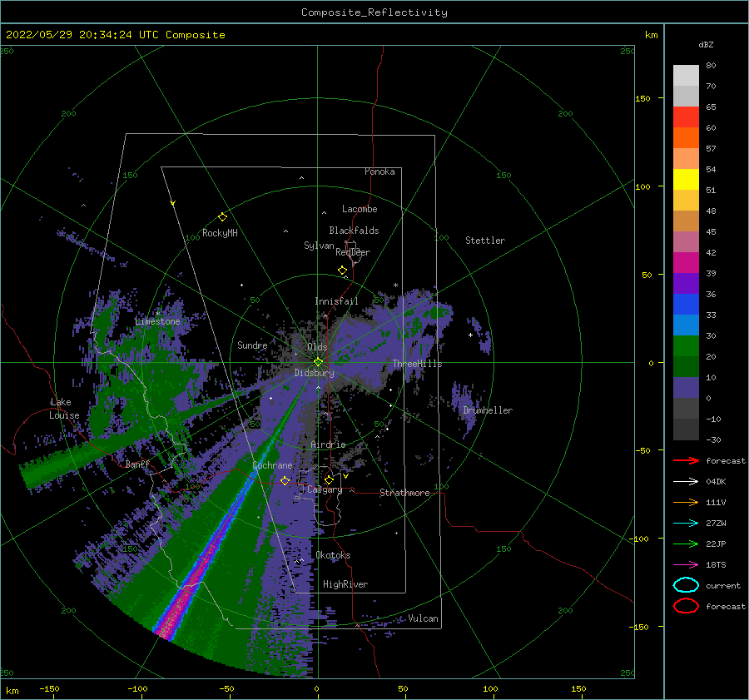Click the Banff town label
This screenshot has height=700, width=749.
point(137,464)
